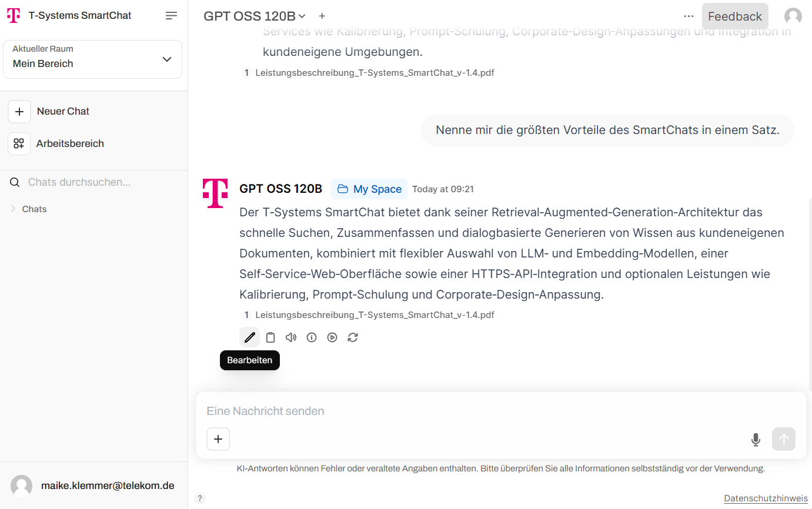Click the Eine Nachricht senden message field
This screenshot has width=812, height=509.
coord(500,411)
